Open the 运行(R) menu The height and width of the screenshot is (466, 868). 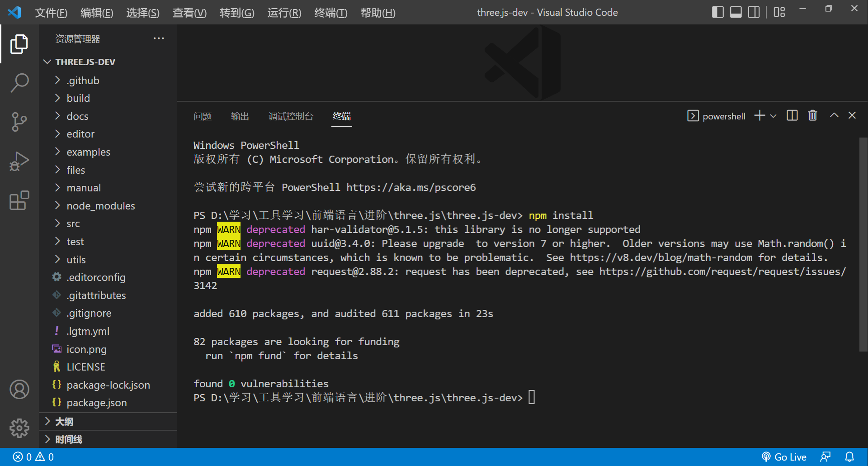pyautogui.click(x=284, y=13)
